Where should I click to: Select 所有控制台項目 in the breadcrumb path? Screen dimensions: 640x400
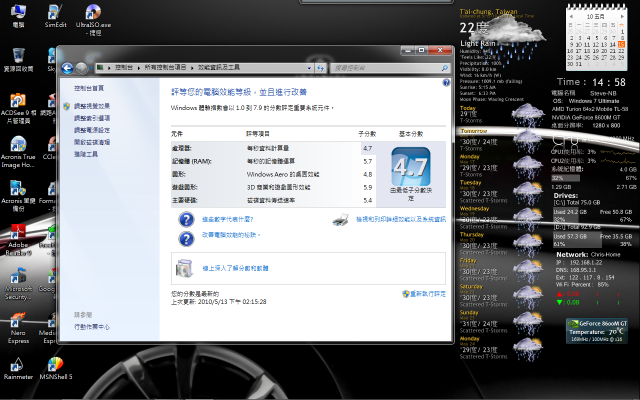click(x=165, y=67)
